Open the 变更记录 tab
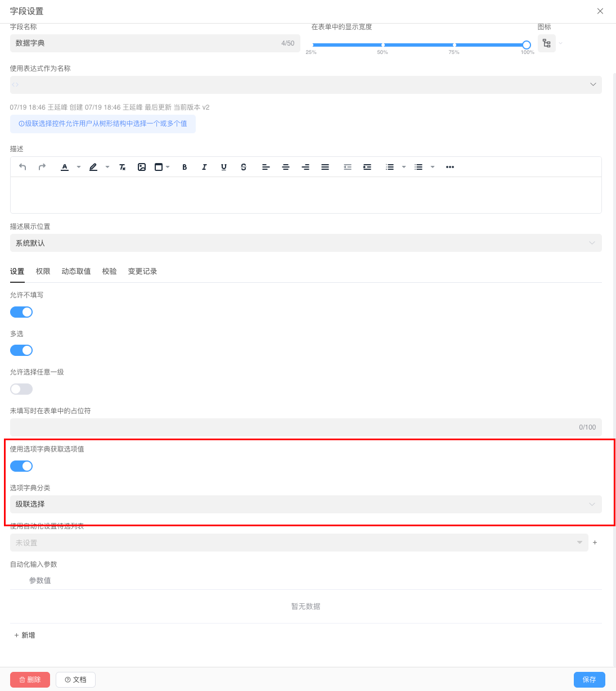This screenshot has width=616, height=691. pyautogui.click(x=142, y=271)
